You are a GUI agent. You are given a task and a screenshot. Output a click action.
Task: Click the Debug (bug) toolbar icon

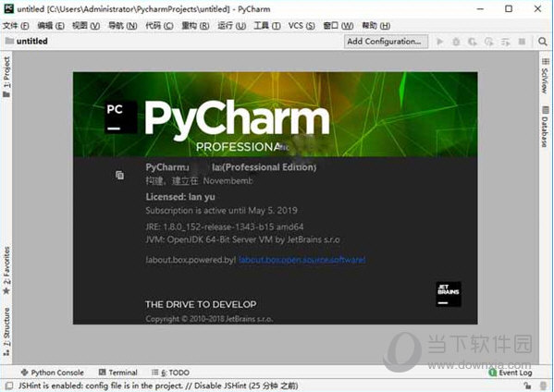456,42
